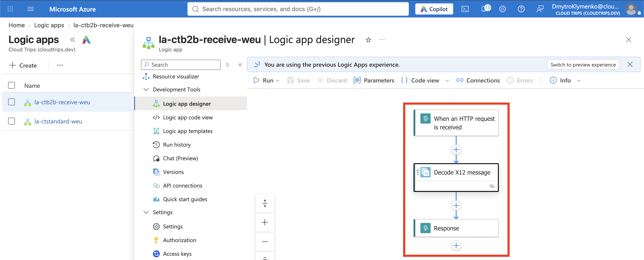Select the Response action card
This screenshot has width=644, height=260.
coord(456,228)
